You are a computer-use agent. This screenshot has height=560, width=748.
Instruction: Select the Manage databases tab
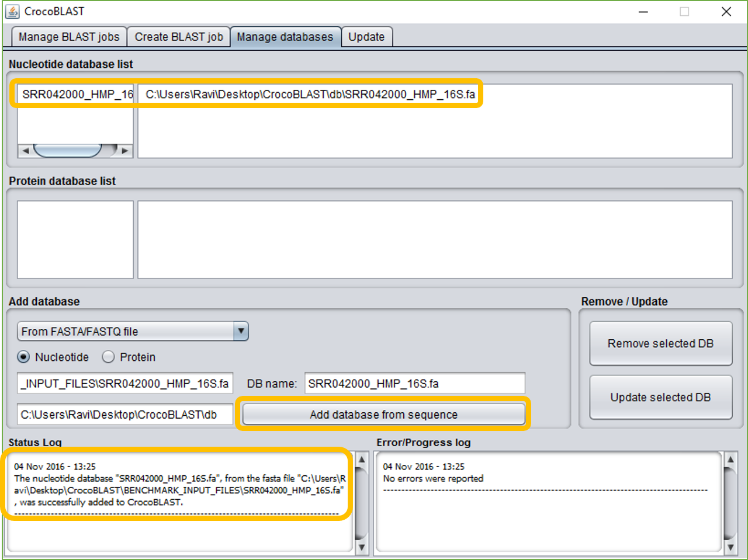(285, 37)
